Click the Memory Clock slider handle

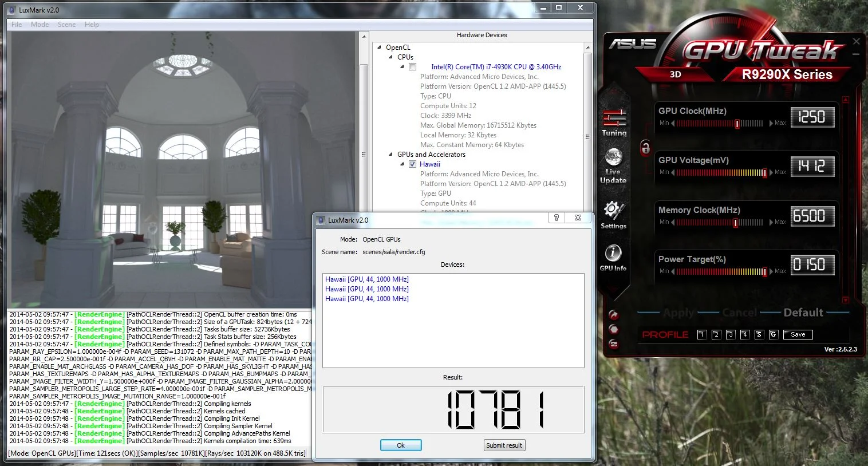(x=736, y=223)
